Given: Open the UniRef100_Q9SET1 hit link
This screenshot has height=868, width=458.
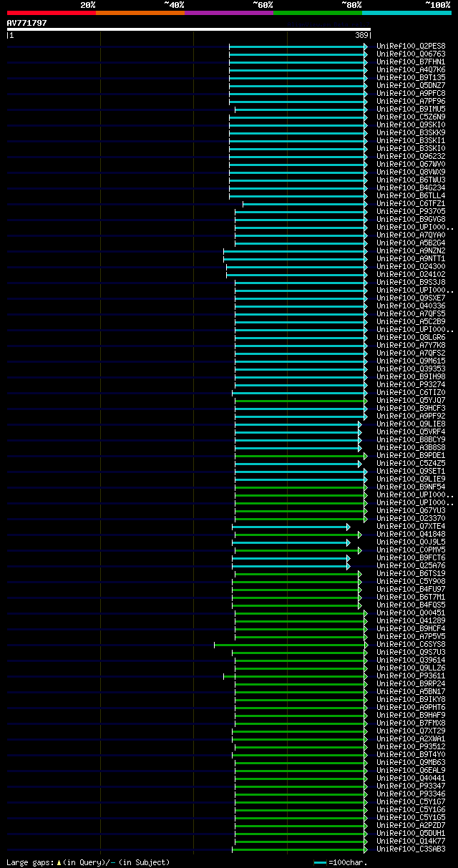Looking at the screenshot, I should click(x=411, y=472).
